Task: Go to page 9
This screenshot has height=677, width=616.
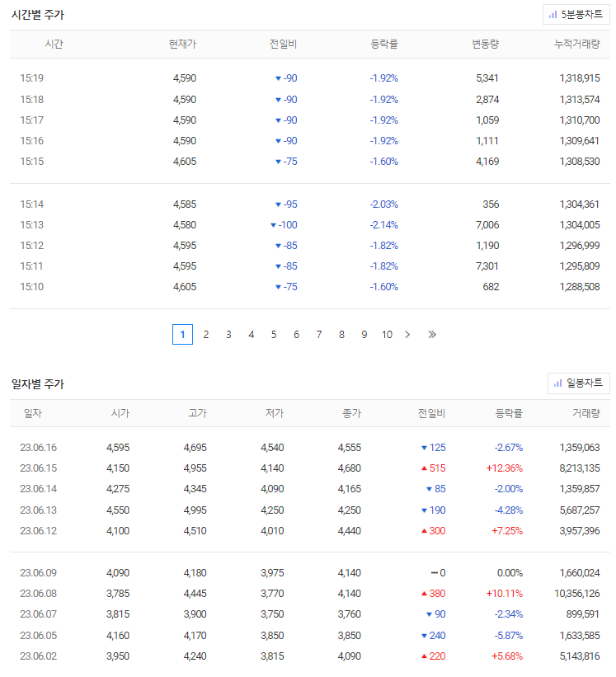Action: point(364,335)
